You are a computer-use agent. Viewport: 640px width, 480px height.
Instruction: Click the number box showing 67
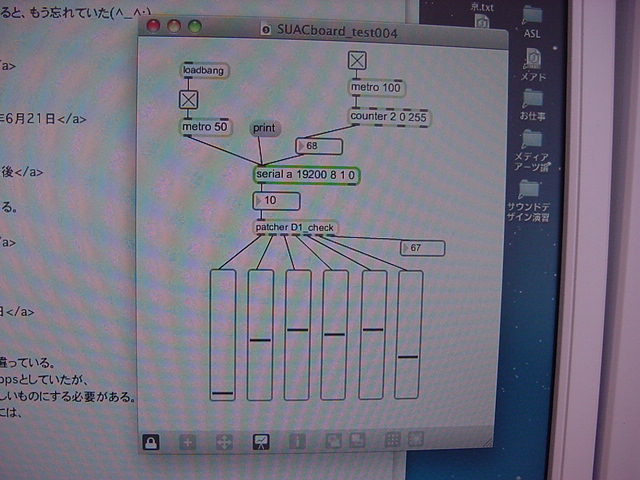coord(422,248)
